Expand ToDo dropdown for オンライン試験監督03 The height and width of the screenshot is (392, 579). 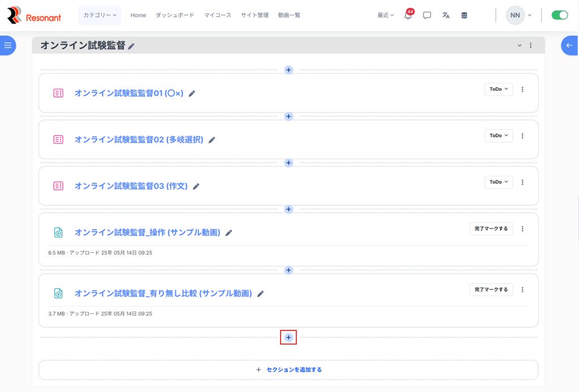tap(498, 182)
